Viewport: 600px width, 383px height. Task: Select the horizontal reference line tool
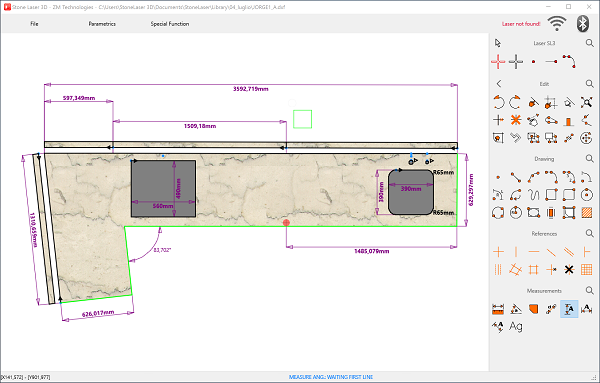[533, 252]
